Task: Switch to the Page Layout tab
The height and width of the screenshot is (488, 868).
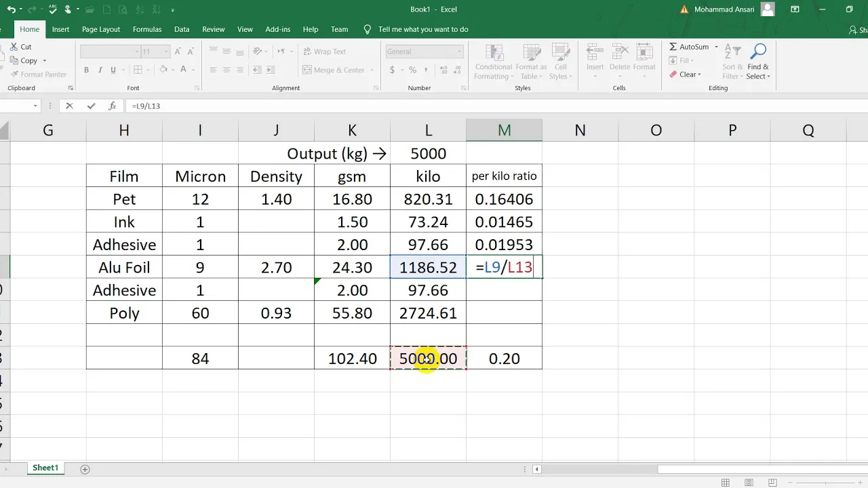Action: [101, 29]
